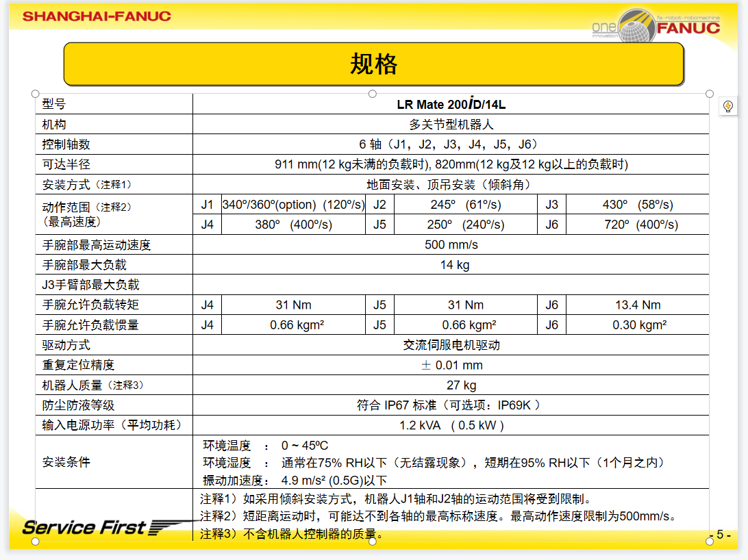The width and height of the screenshot is (748, 560).
Task: Click the 注释3 controller mass note
Action: click(x=292, y=534)
